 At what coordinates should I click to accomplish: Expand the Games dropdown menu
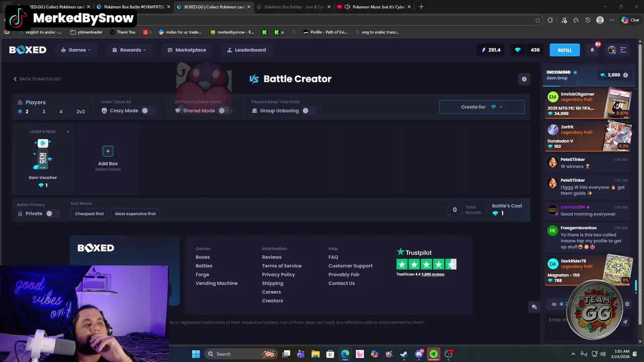[x=76, y=50]
